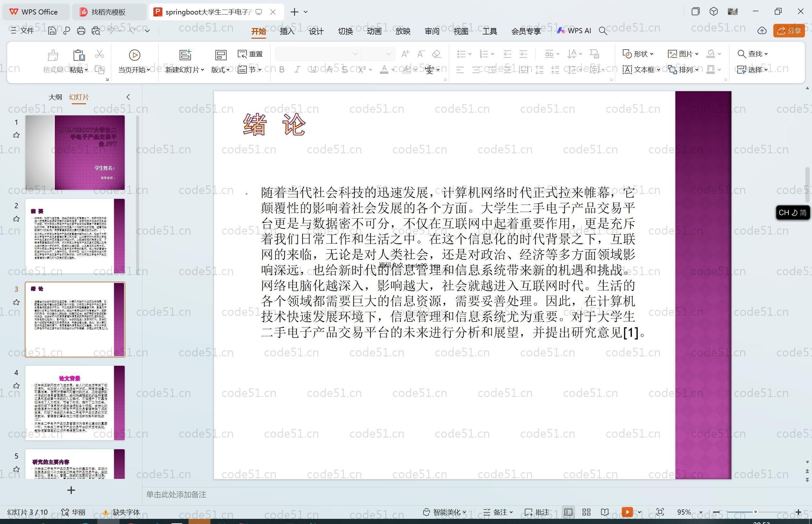Viewport: 812px width, 524px height.
Task: Open the Review (审阅) ribbon tab
Action: [432, 31]
